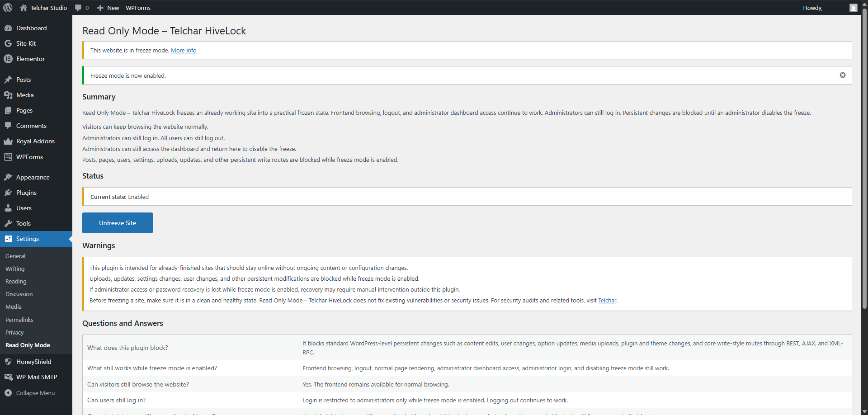
Task: Open Elementor menu item
Action: click(36, 59)
